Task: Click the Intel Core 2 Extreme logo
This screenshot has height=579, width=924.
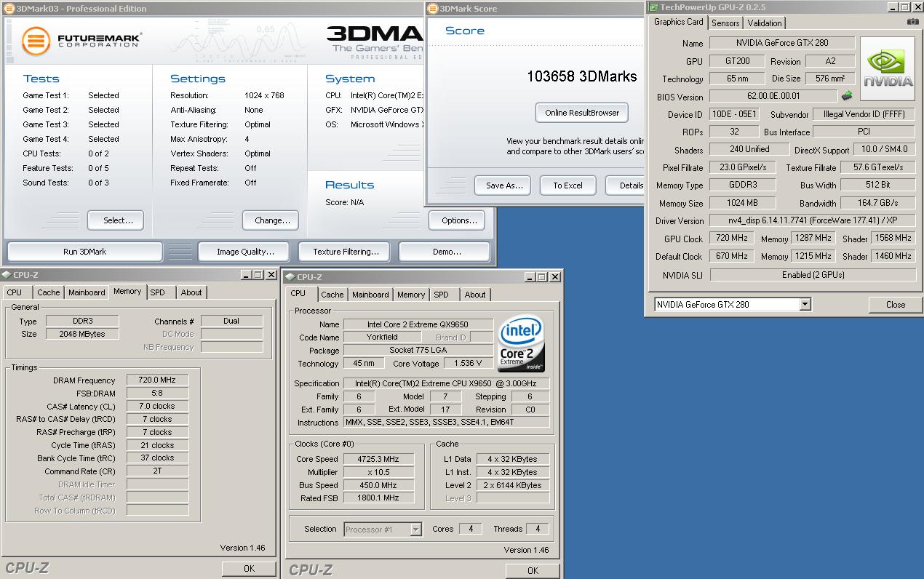Action: (x=522, y=343)
